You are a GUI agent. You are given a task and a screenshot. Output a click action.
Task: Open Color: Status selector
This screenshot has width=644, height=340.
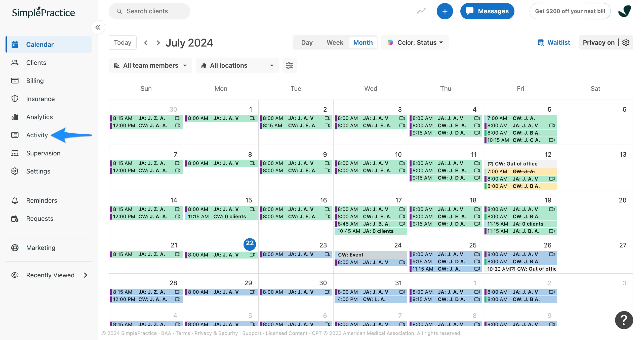click(x=415, y=42)
